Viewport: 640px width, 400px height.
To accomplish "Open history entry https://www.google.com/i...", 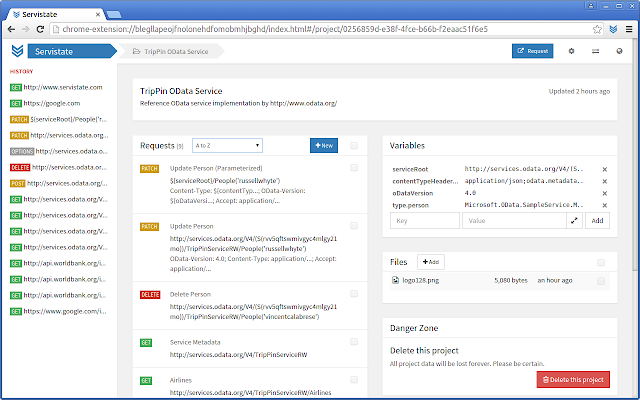I will tap(59, 311).
